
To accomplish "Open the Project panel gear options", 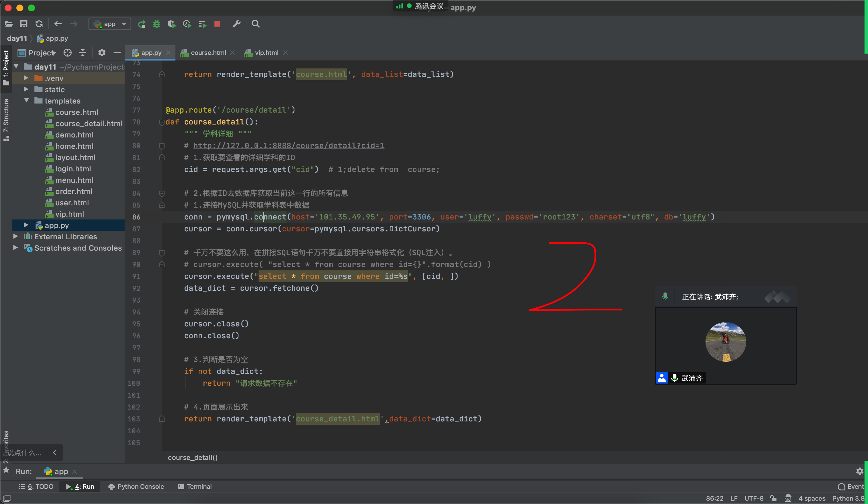I will pyautogui.click(x=102, y=53).
